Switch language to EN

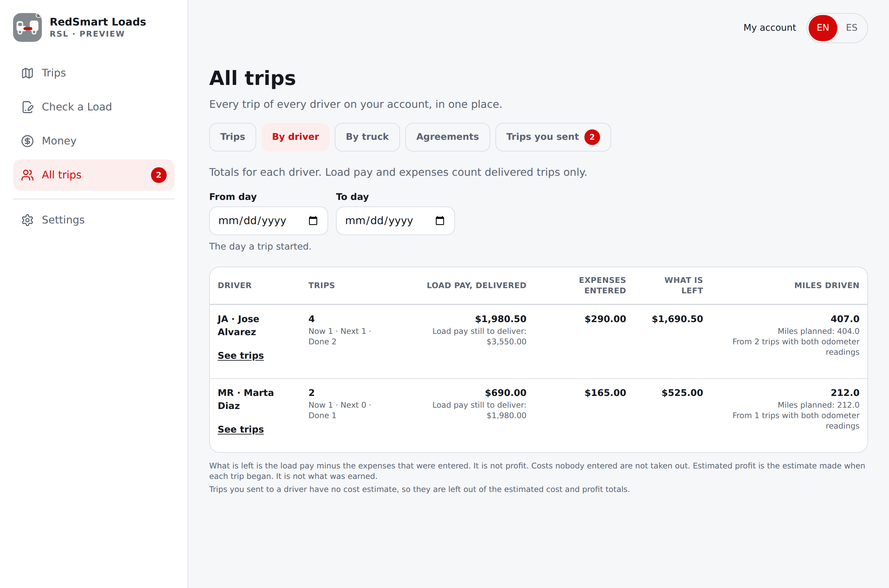pyautogui.click(x=823, y=28)
